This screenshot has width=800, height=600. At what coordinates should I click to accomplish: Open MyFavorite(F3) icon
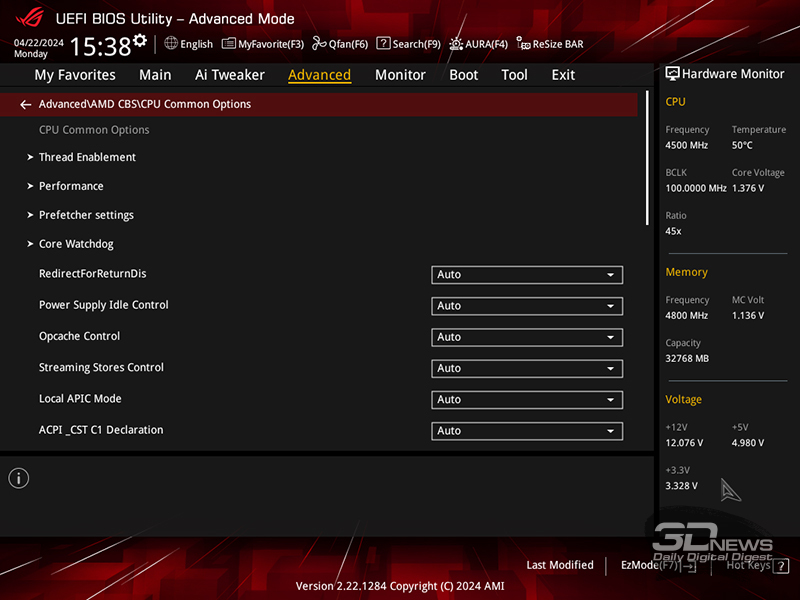[229, 44]
